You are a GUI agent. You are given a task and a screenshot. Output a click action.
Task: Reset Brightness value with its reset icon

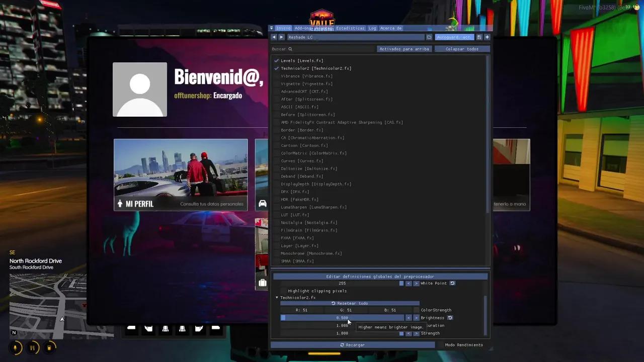tap(450, 318)
